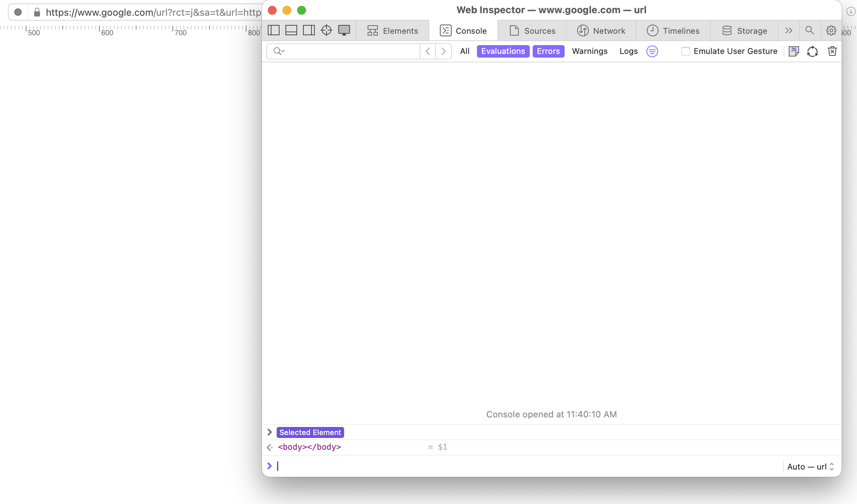Toggle the Warnings filter
This screenshot has height=504, width=857.
pos(590,51)
